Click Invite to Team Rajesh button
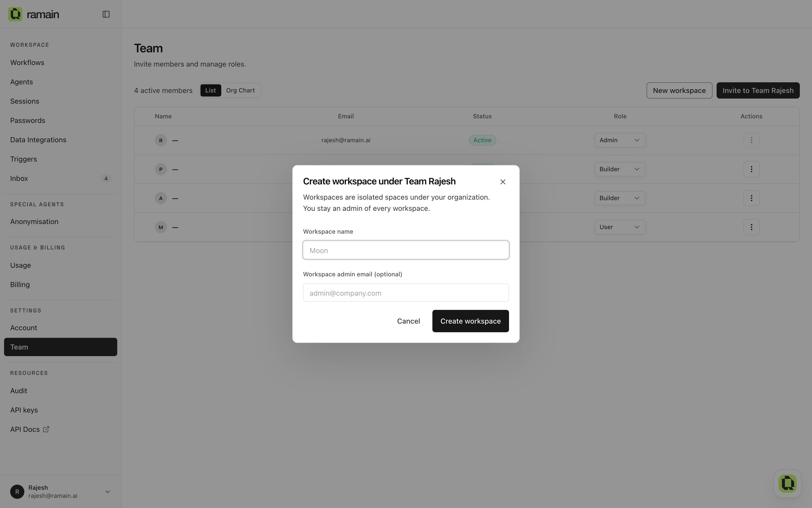The width and height of the screenshot is (812, 508). (x=758, y=90)
